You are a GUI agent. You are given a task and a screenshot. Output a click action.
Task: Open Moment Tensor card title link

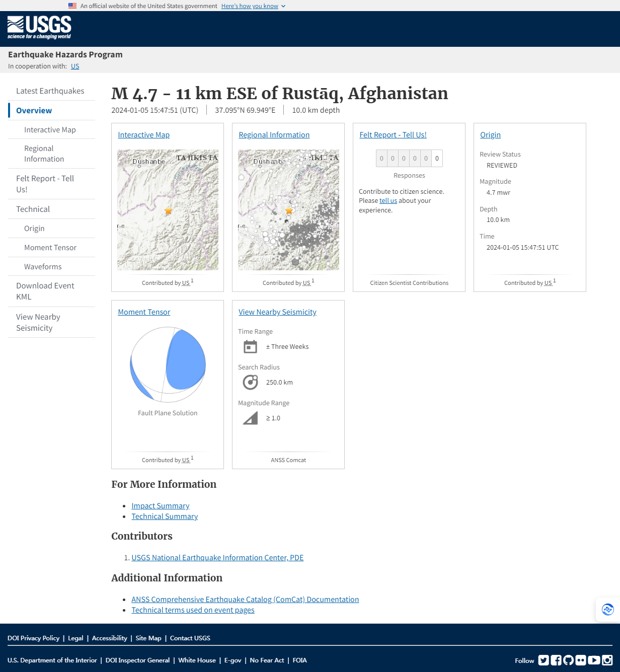pos(144,312)
